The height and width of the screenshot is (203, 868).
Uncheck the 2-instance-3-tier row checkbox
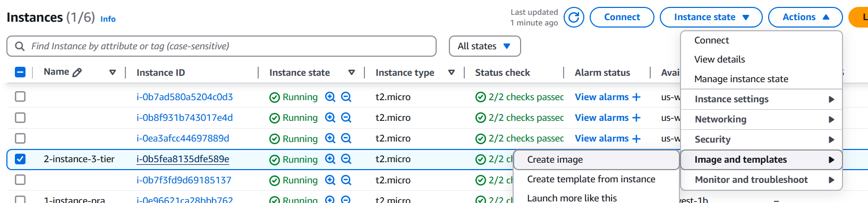pos(20,159)
